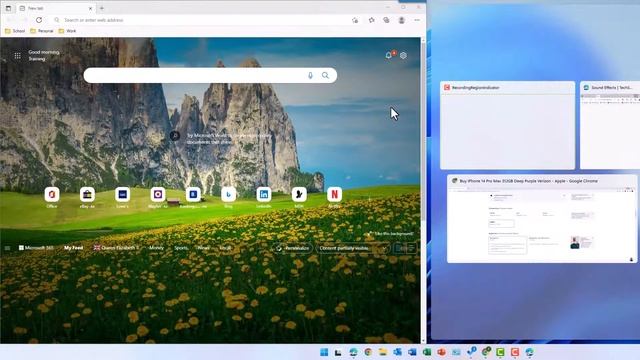Screen dimensions: 640x360
Task: Select the Local feed tab
Action: pos(225,248)
